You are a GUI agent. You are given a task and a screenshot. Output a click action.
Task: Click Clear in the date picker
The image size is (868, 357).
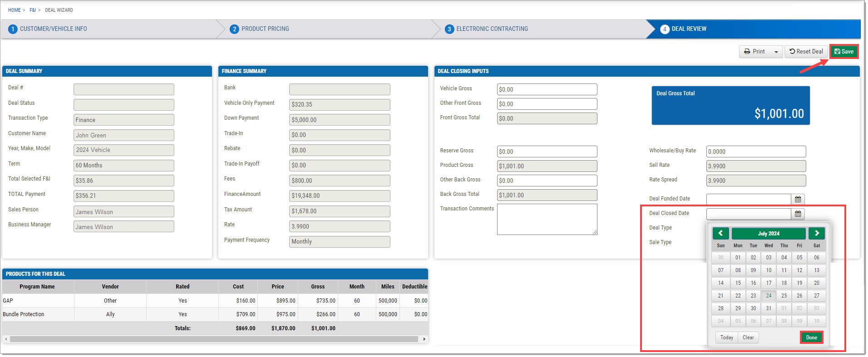point(748,337)
